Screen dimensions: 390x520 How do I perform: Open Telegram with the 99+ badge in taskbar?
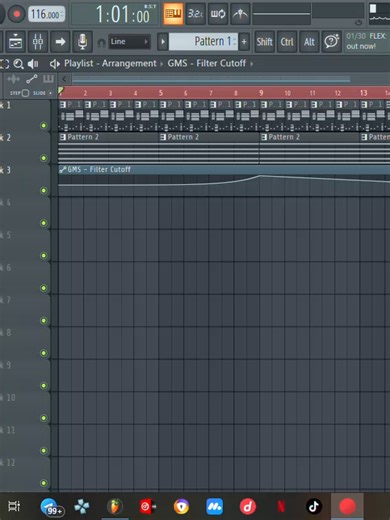[51, 507]
